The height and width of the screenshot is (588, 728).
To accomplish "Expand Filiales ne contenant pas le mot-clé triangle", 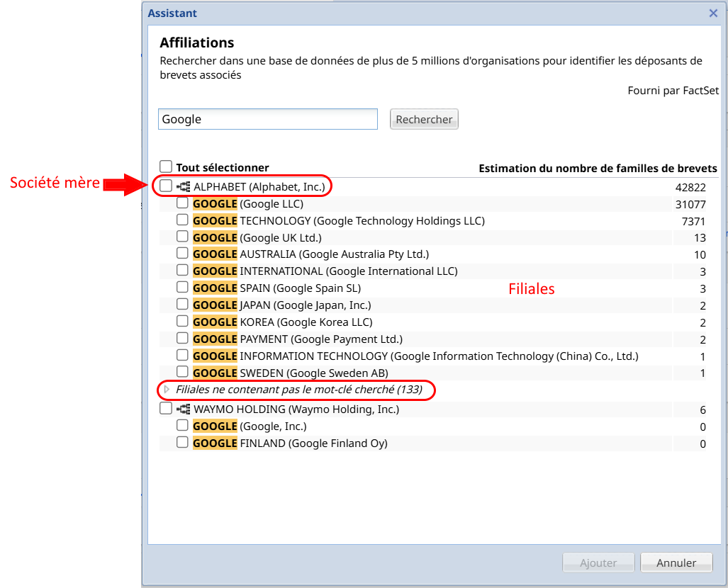I will (167, 390).
